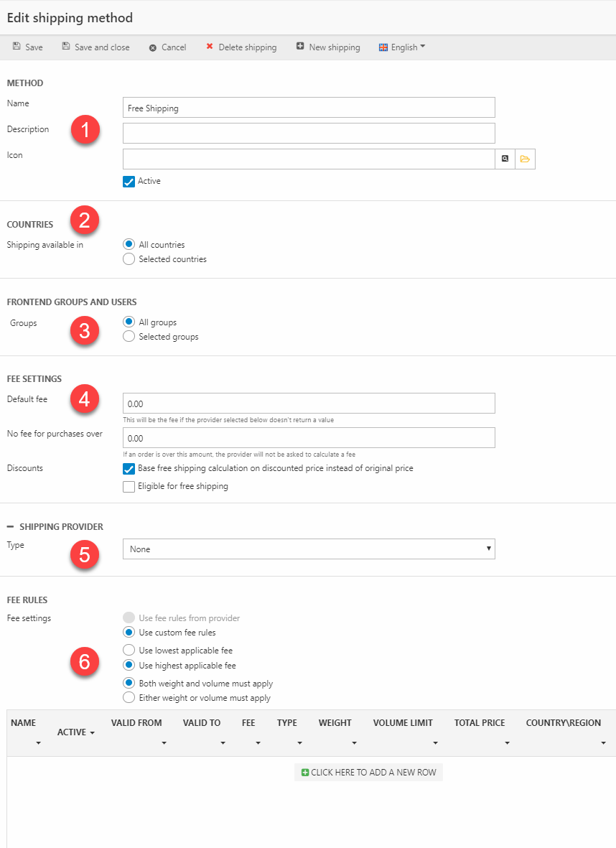The height and width of the screenshot is (848, 616).
Task: Click the Fee column header
Action: point(248,723)
